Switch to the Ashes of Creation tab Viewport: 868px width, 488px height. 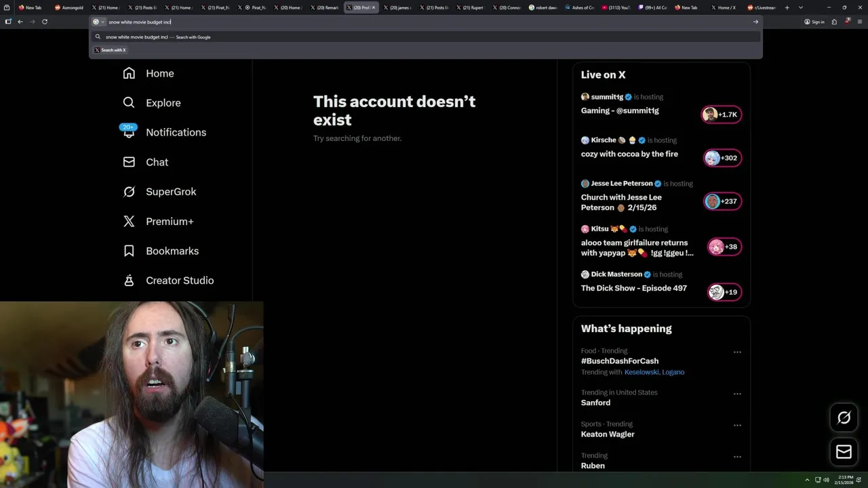coord(580,7)
